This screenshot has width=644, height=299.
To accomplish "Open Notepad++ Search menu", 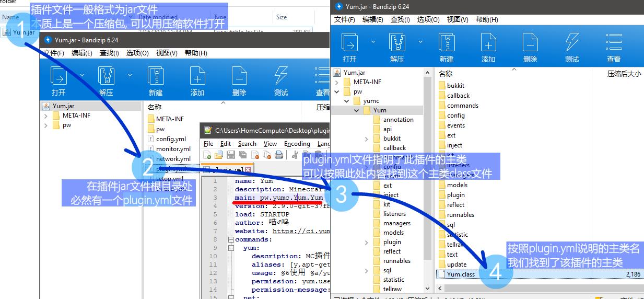I will click(x=247, y=144).
